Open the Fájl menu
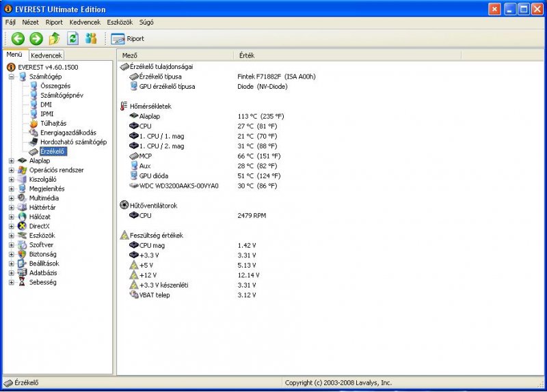 (x=10, y=23)
